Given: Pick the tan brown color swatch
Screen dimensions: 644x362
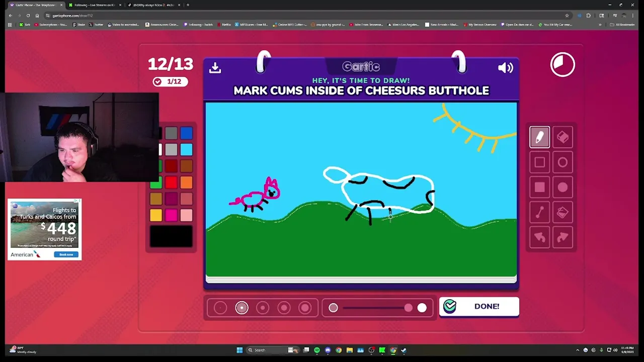Looking at the screenshot, I should point(156,199).
